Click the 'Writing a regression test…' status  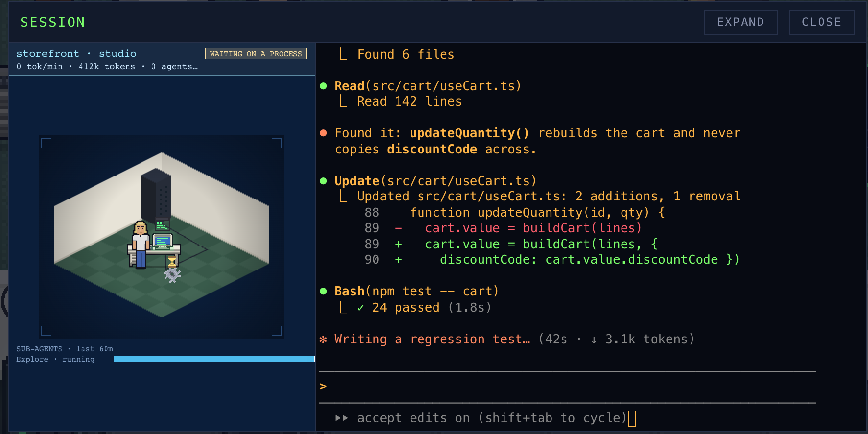click(432, 340)
